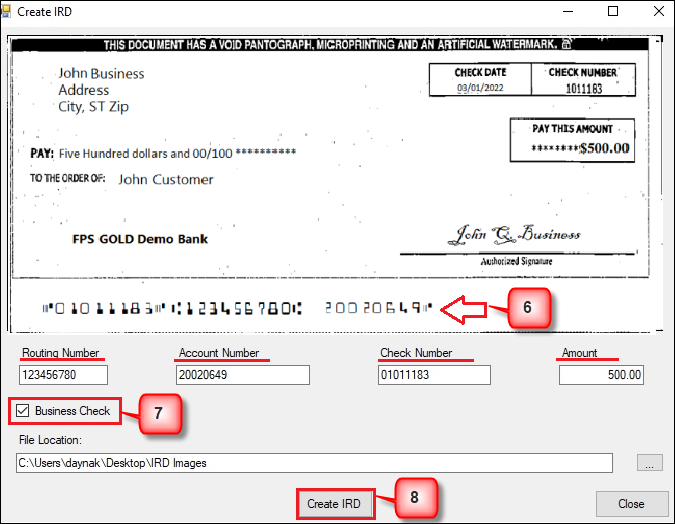The width and height of the screenshot is (675, 524).
Task: Maximize the Create IRD window
Action: pos(613,12)
